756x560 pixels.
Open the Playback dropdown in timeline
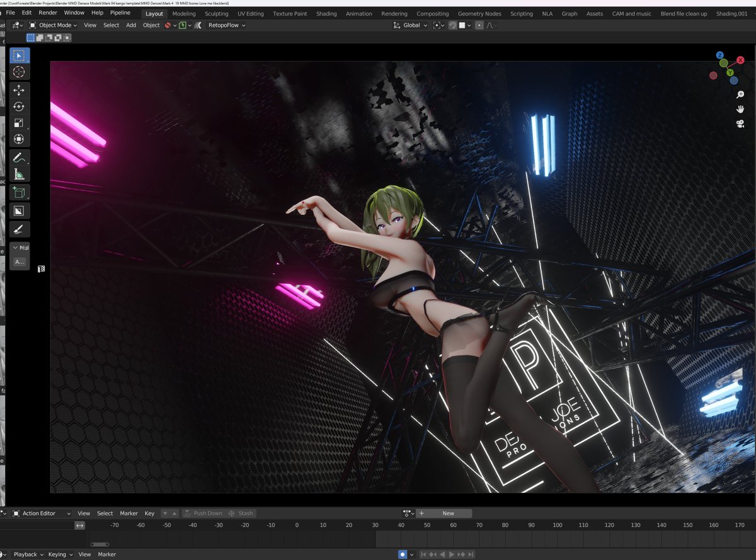tap(29, 554)
